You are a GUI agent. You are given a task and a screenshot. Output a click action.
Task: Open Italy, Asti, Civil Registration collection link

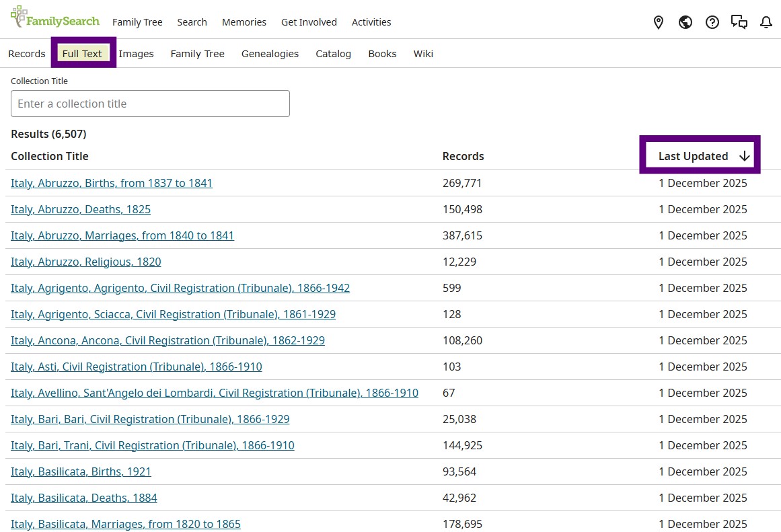click(137, 367)
